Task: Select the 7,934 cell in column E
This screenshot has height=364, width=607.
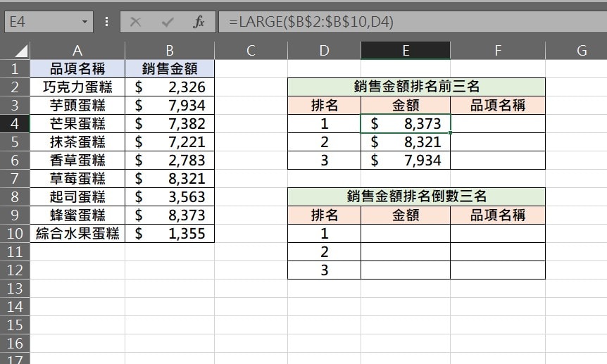Action: pyautogui.click(x=406, y=161)
